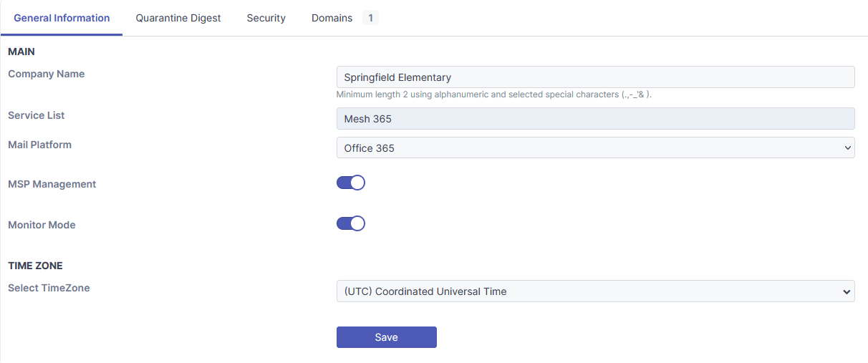The width and height of the screenshot is (868, 363).
Task: Click the Company Name text field
Action: pos(595,77)
